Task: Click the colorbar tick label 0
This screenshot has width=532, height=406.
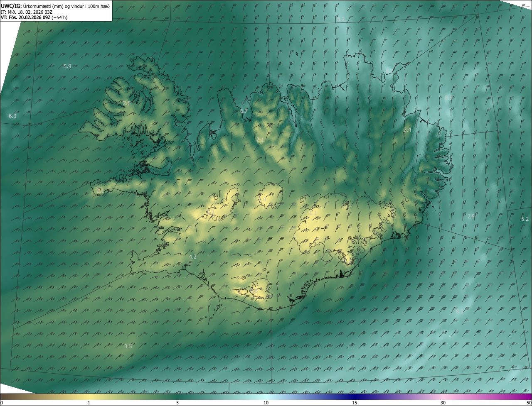Action: click(x=2, y=403)
